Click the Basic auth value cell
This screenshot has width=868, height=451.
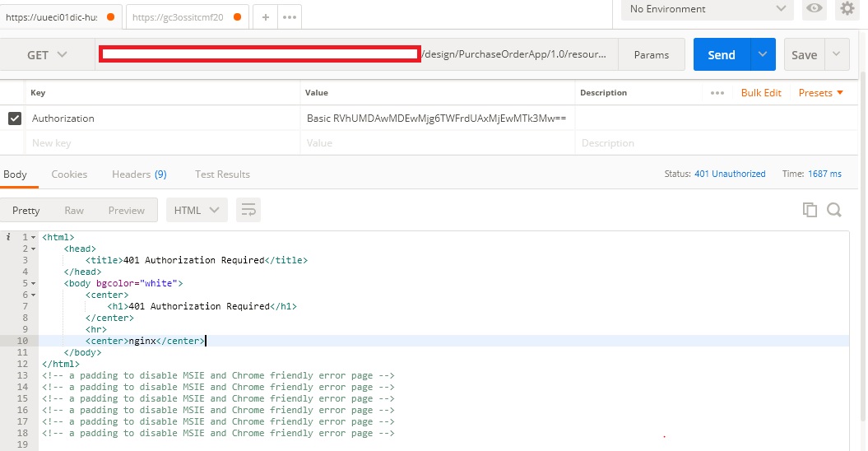(x=438, y=118)
